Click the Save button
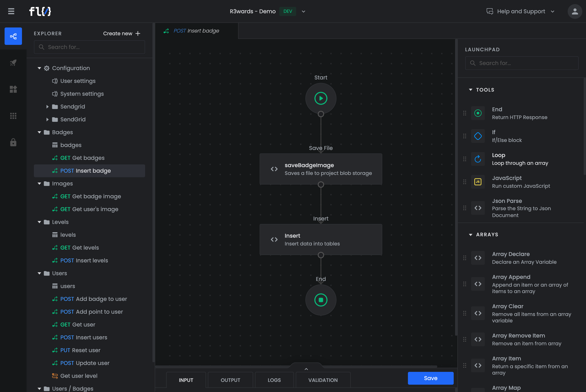 pyautogui.click(x=431, y=378)
